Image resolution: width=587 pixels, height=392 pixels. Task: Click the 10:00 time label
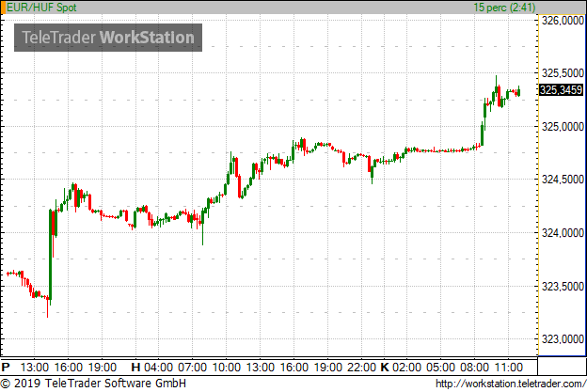point(226,367)
